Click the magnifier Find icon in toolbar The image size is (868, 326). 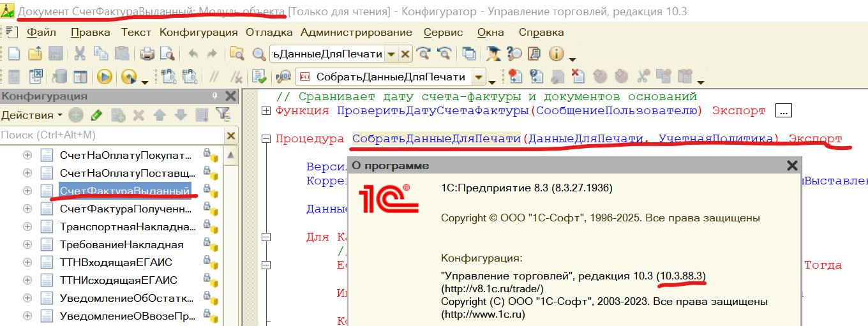[x=258, y=54]
